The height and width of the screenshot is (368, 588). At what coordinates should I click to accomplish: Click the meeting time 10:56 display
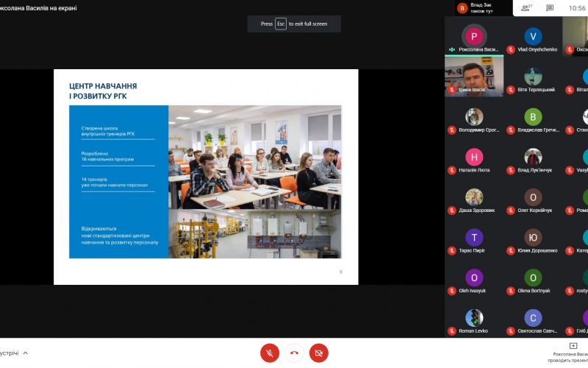577,8
